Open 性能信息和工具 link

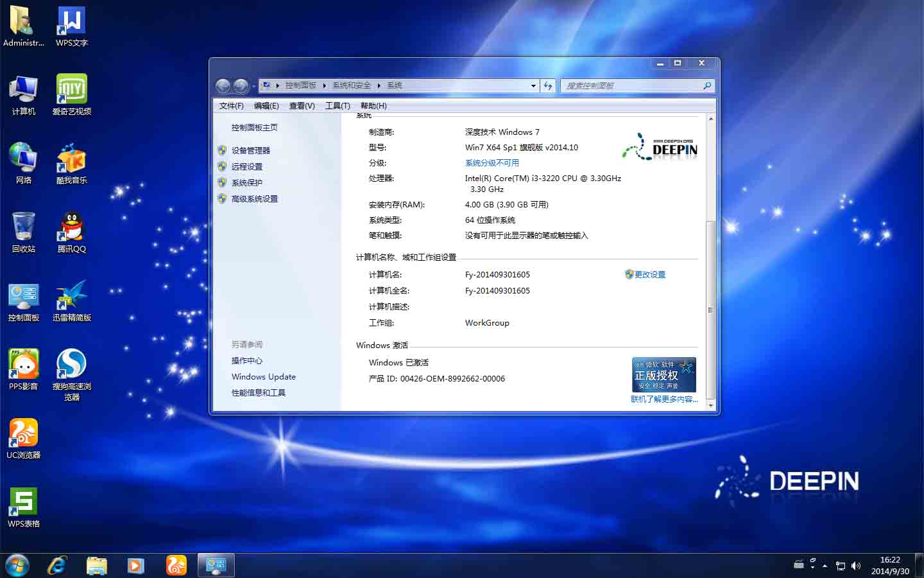(x=259, y=393)
